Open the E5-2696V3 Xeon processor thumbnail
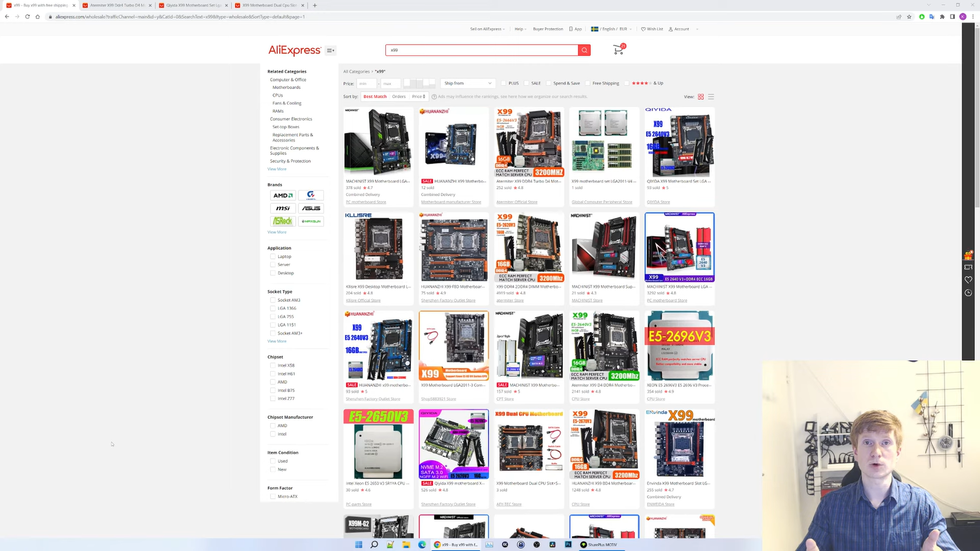 [x=680, y=345]
